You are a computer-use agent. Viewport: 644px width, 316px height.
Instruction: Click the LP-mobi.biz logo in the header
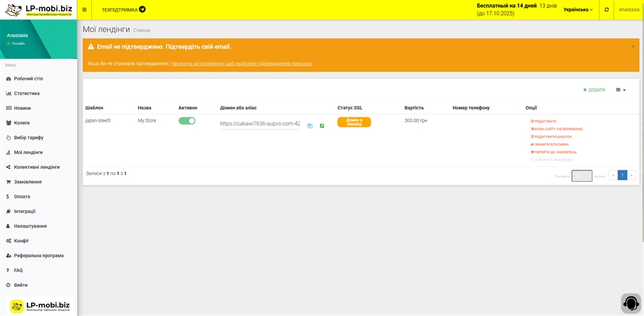pyautogui.click(x=38, y=10)
